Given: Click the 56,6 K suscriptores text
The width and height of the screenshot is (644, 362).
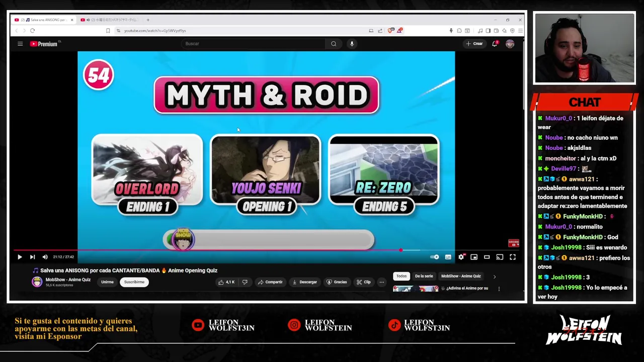Looking at the screenshot, I should tap(59, 286).
